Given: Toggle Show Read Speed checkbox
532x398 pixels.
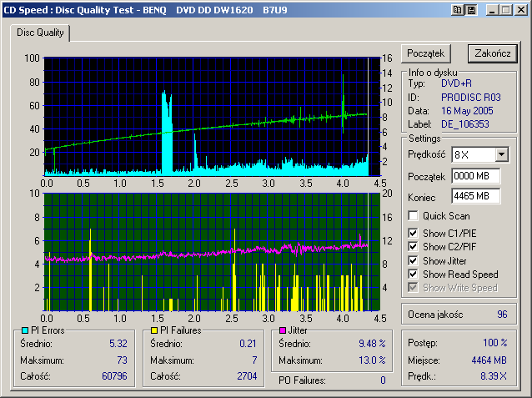Looking at the screenshot, I should [413, 274].
